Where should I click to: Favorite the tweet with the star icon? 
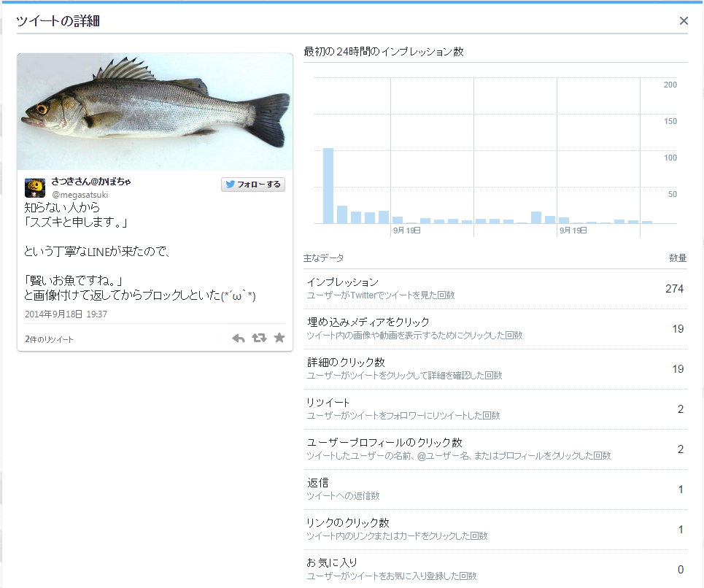(x=279, y=338)
